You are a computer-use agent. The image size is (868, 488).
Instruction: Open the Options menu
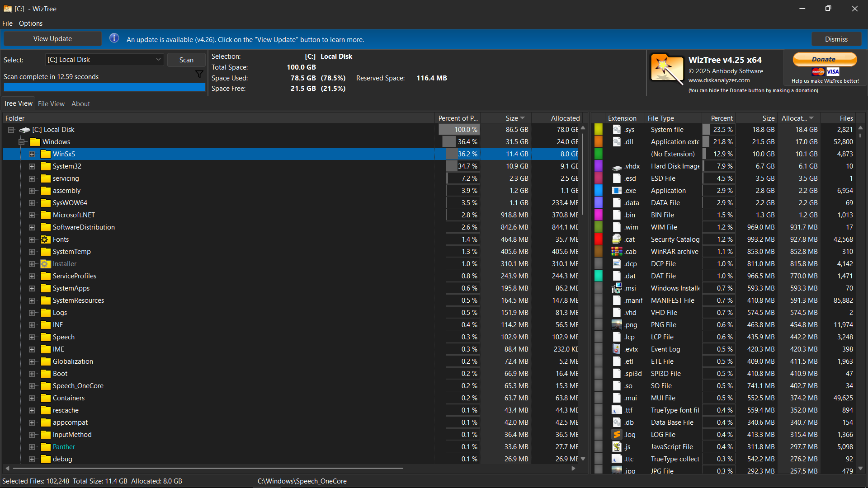click(31, 23)
